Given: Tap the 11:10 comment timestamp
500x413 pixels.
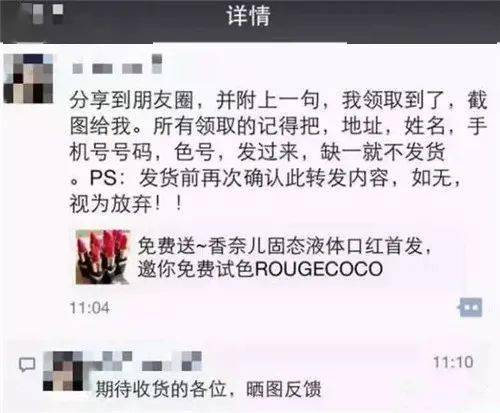Looking at the screenshot, I should 453,362.
